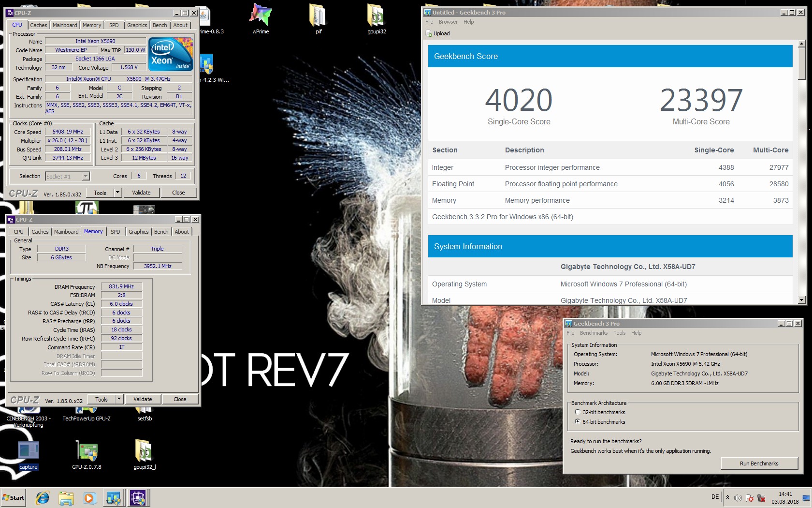812x508 pixels.
Task: Click the 4020 Single-Core Score
Action: click(519, 100)
